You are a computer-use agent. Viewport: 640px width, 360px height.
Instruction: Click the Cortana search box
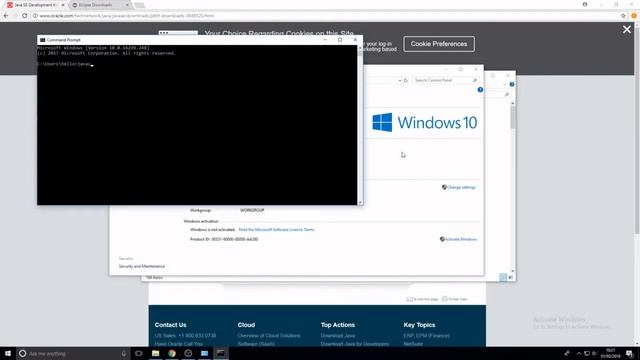pos(73,353)
